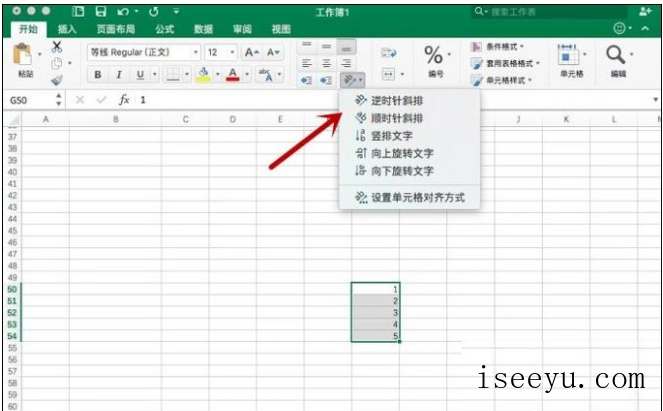
Task: Switch to the 页面布局 tab
Action: click(x=116, y=29)
